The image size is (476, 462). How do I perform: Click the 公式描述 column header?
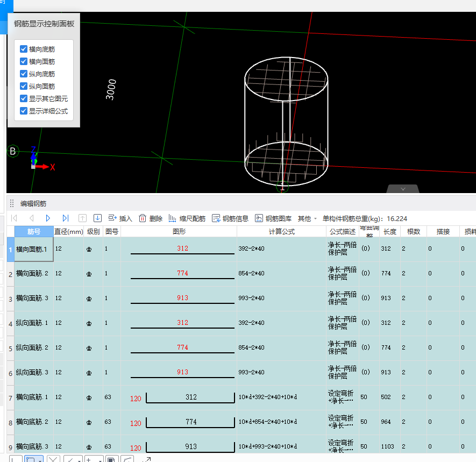(x=343, y=232)
